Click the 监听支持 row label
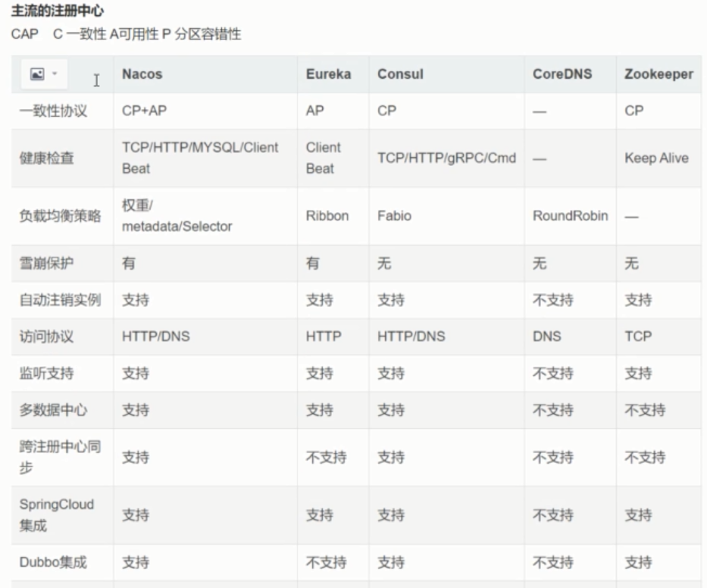The width and height of the screenshot is (707, 588). [x=46, y=374]
